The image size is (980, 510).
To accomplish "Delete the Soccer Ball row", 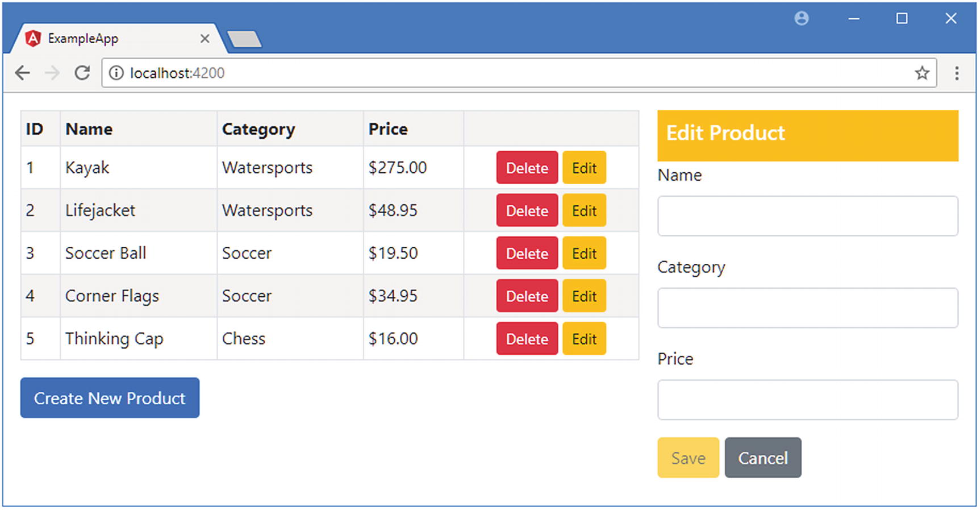I will point(527,253).
